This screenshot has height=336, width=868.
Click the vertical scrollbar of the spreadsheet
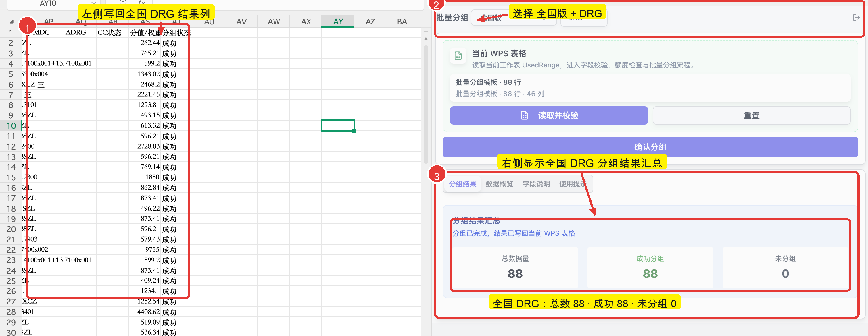pos(426,104)
